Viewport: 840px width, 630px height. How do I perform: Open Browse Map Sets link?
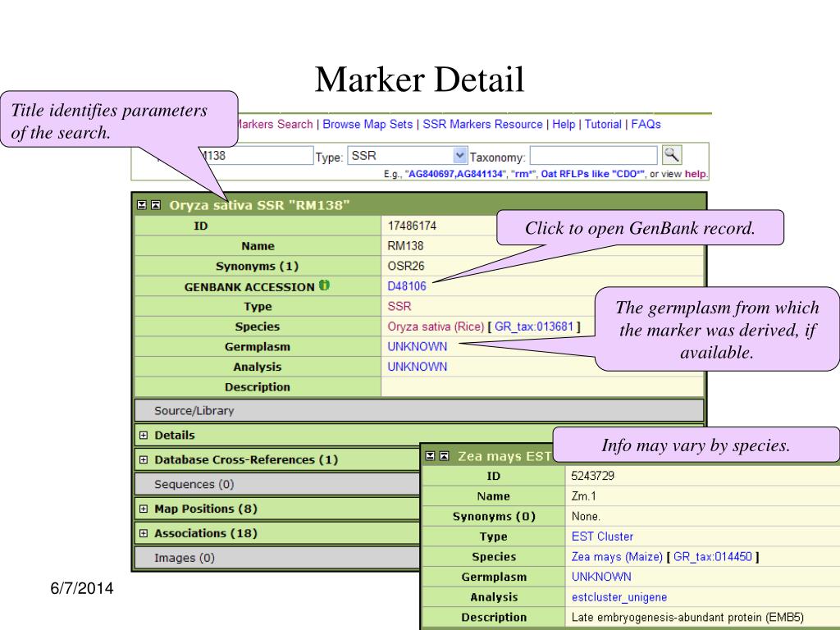point(367,125)
